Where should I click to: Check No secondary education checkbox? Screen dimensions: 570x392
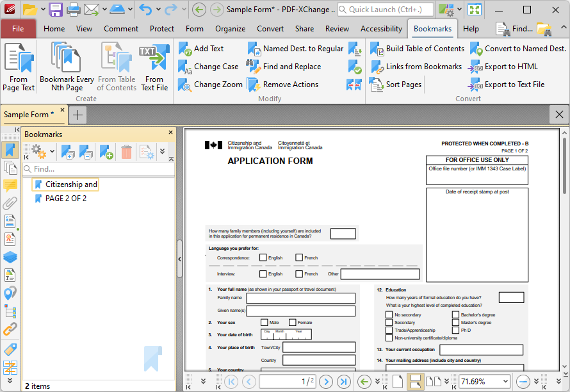(389, 314)
